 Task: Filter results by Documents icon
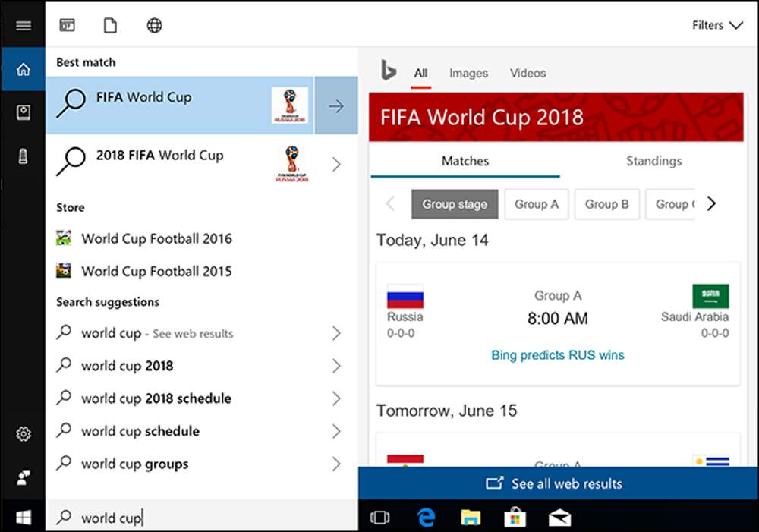pyautogui.click(x=110, y=25)
